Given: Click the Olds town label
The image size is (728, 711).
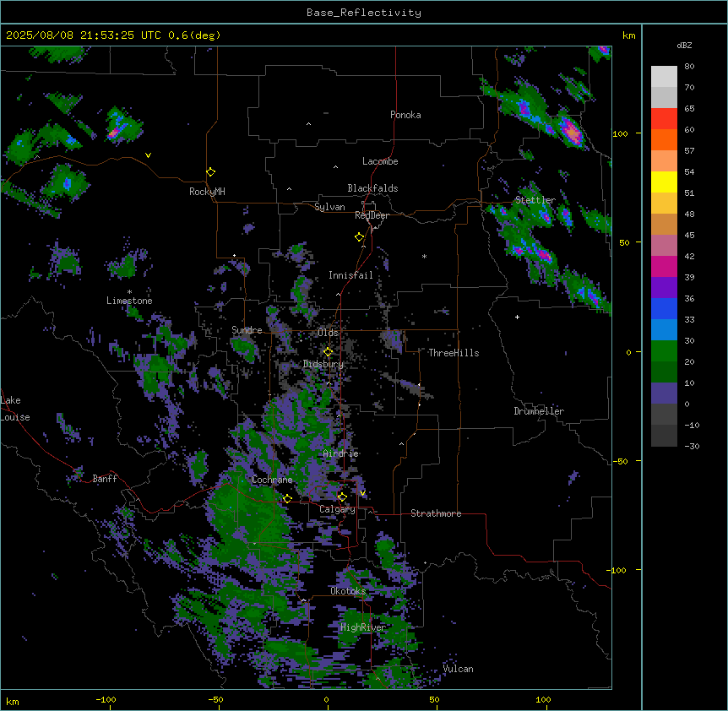Looking at the screenshot, I should 328,333.
